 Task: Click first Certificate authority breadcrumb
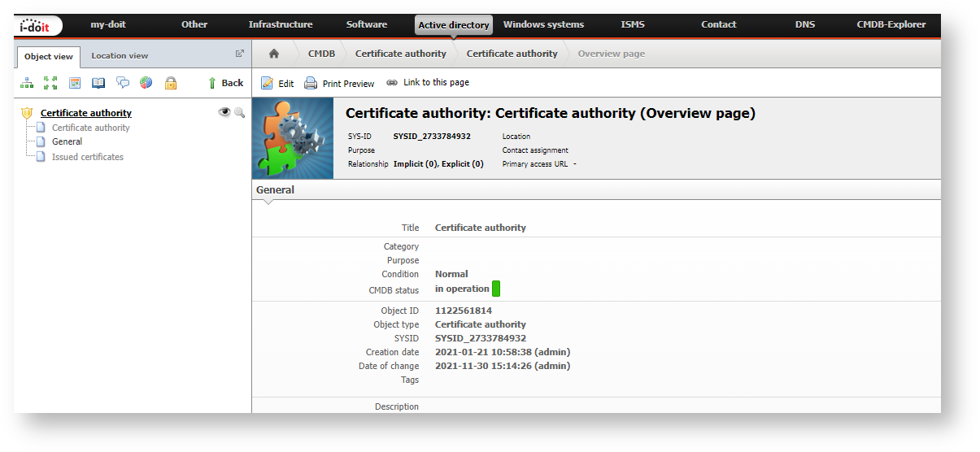pos(401,54)
